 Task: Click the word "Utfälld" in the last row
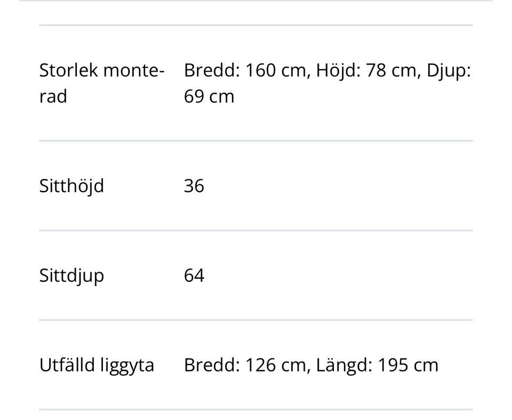pos(66,366)
